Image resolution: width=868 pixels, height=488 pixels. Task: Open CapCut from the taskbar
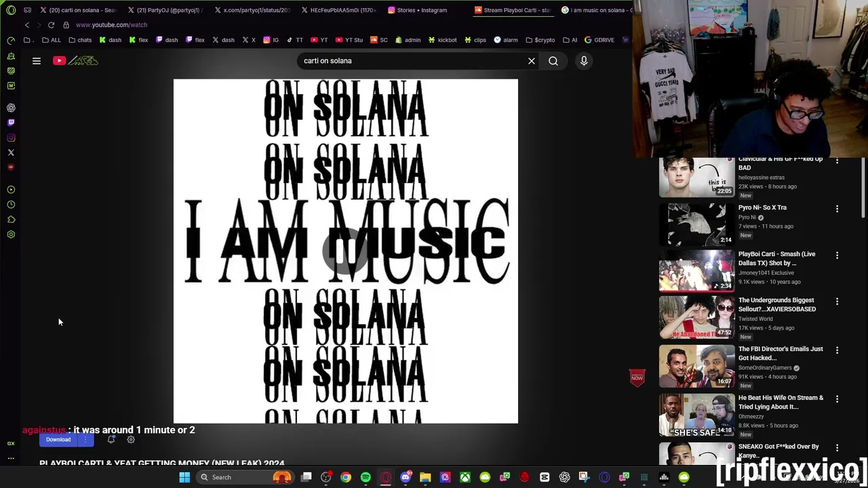(545, 477)
